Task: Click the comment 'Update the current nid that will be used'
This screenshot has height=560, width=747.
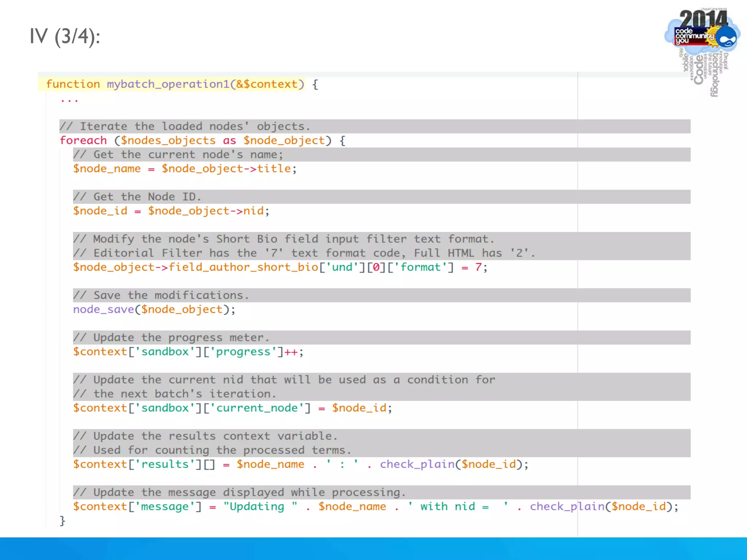Action: pos(284,380)
